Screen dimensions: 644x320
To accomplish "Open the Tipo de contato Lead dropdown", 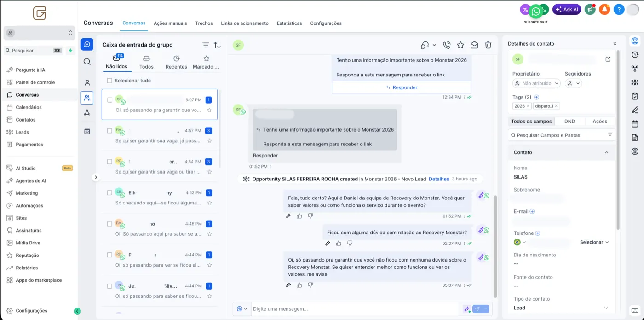I will 561,308.
